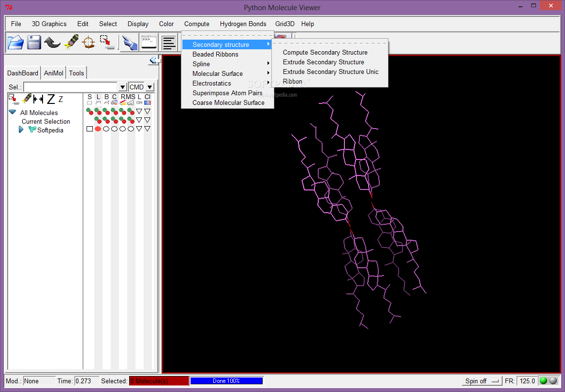The width and height of the screenshot is (565, 392).
Task: Click the gray status light icon
Action: point(553,380)
